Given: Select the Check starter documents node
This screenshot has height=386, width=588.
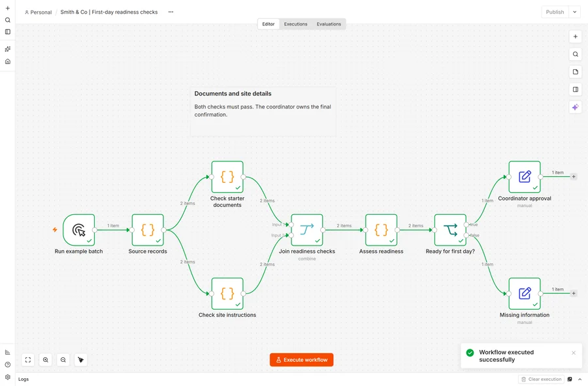Looking at the screenshot, I should point(227,177).
